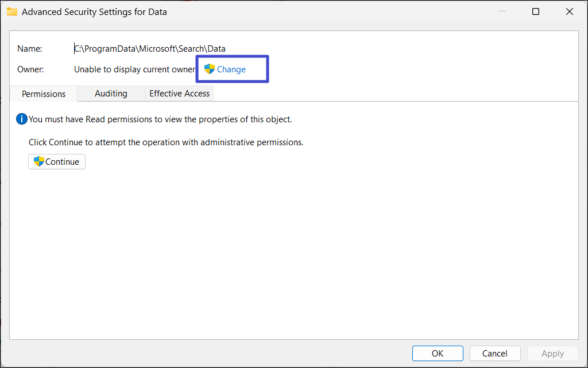Click the folder icon in the title bar
The width and height of the screenshot is (588, 368).
[x=12, y=11]
